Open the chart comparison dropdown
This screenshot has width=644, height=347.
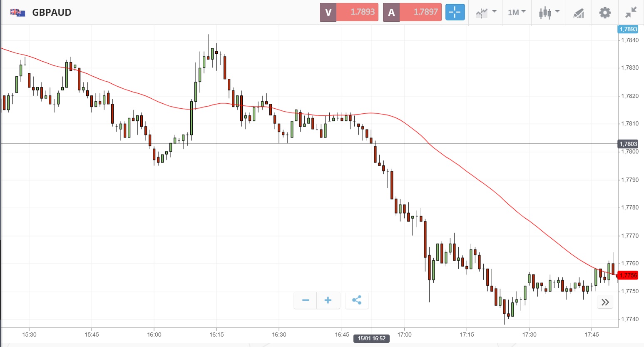pos(486,12)
